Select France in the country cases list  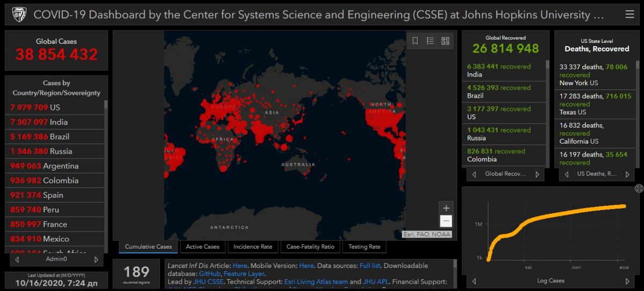[56, 224]
